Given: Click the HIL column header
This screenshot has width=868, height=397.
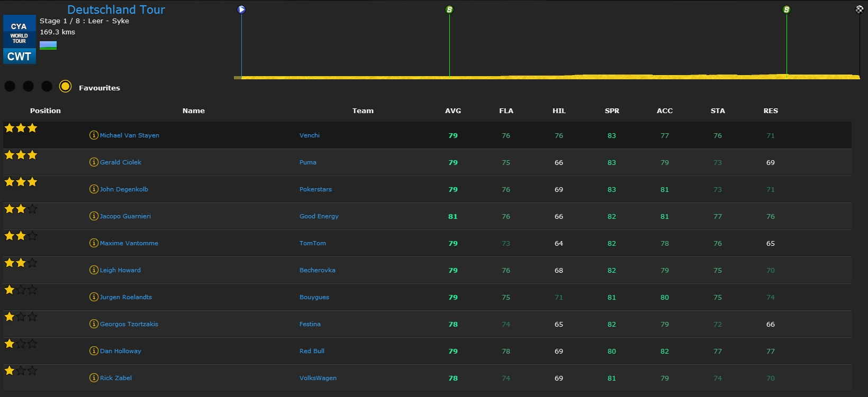Looking at the screenshot, I should pyautogui.click(x=559, y=110).
